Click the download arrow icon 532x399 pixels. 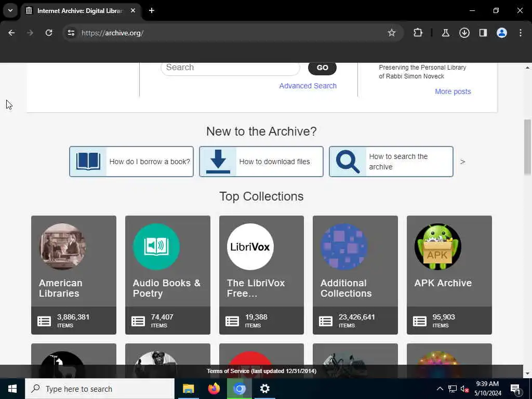pyautogui.click(x=218, y=162)
